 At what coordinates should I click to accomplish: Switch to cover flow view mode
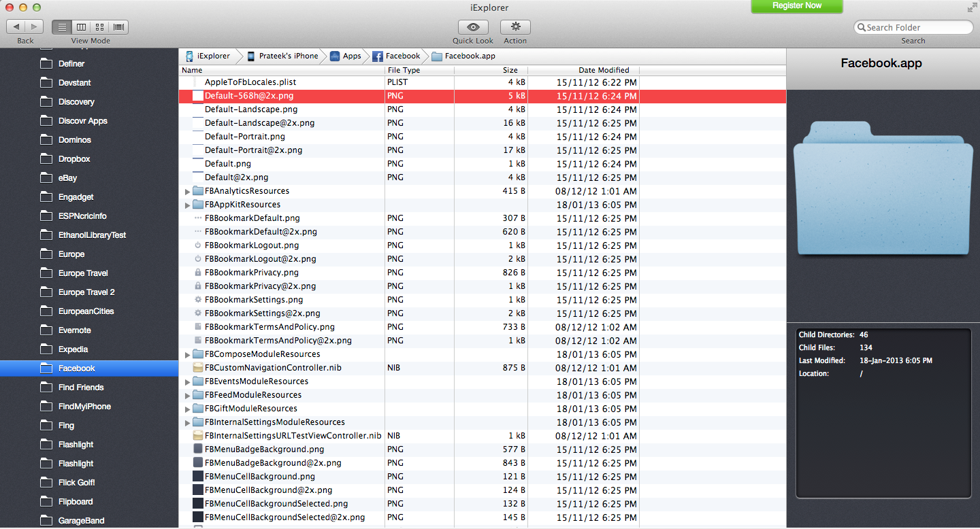tap(119, 27)
